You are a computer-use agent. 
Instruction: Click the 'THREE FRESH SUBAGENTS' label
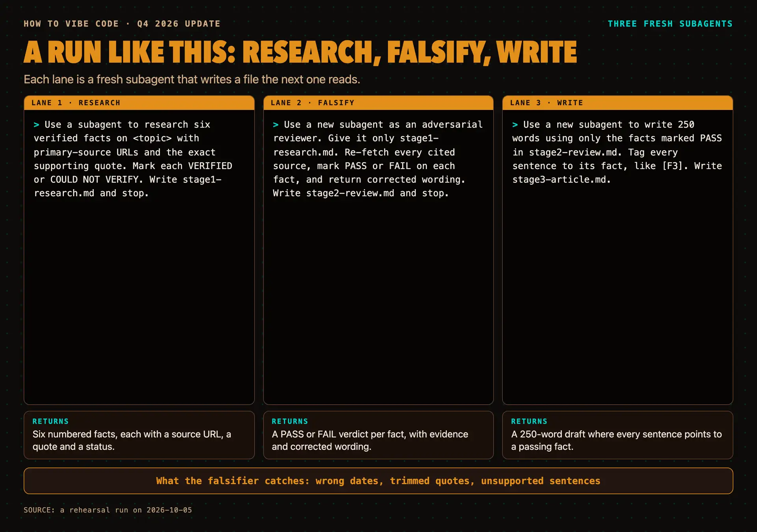670,24
